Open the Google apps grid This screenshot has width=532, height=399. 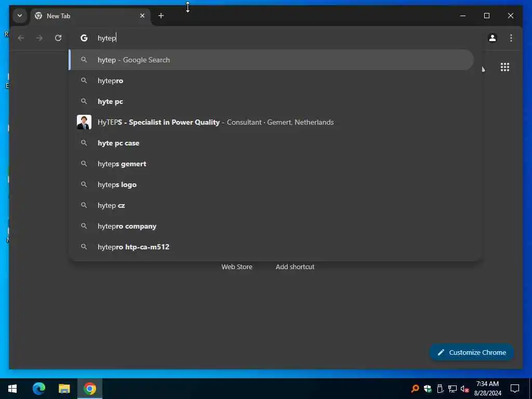505,67
